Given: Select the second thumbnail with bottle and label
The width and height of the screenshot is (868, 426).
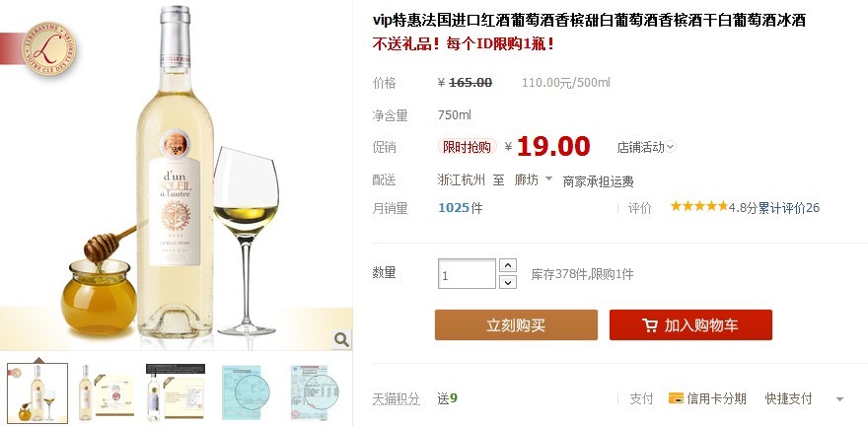Looking at the screenshot, I should (x=107, y=393).
